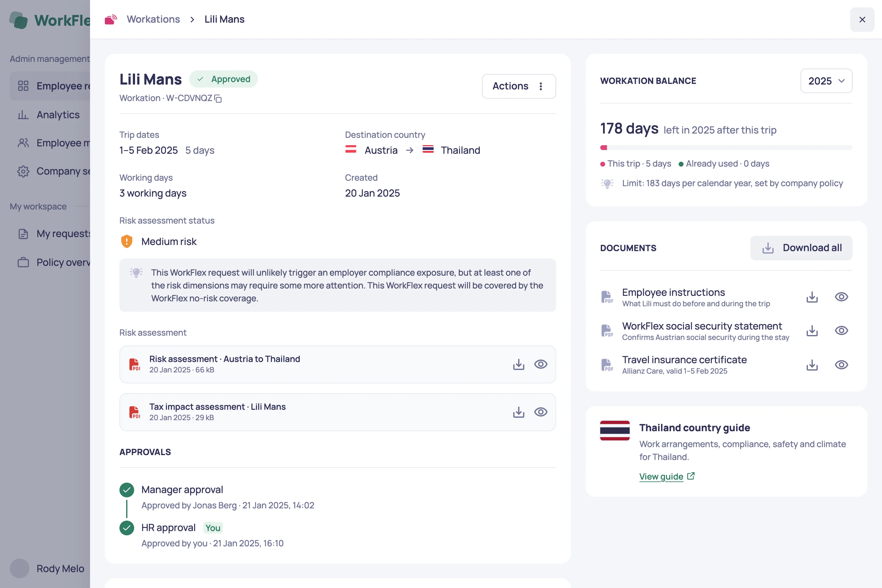The width and height of the screenshot is (882, 588).
Task: Click the Tax impact assessment PDF icon
Action: [x=134, y=412]
